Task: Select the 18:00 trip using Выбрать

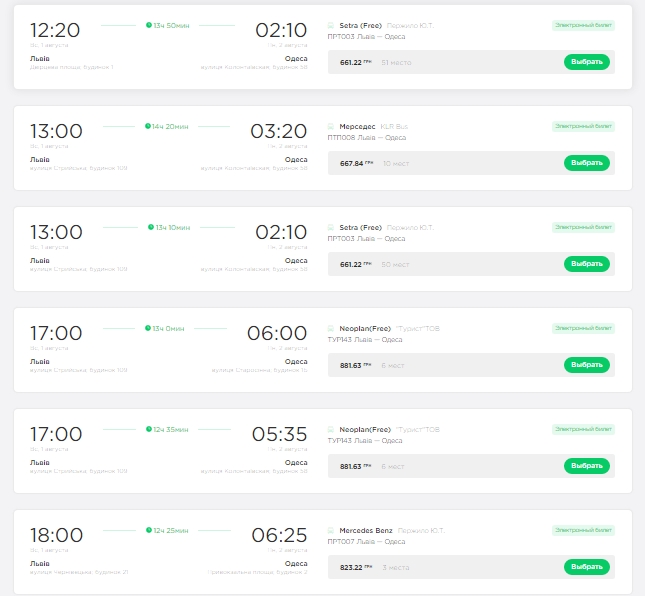Action: tap(586, 567)
